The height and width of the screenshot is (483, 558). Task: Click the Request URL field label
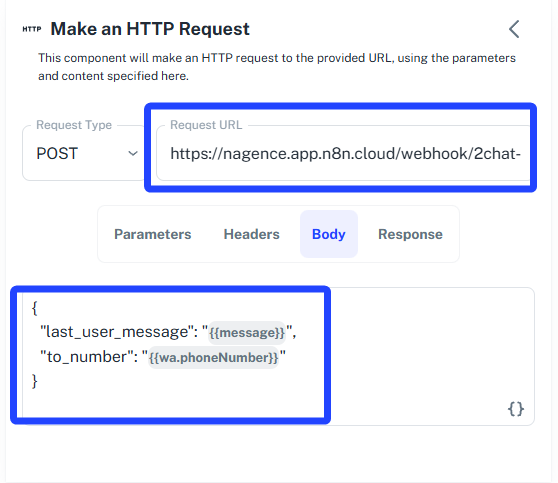pos(206,125)
